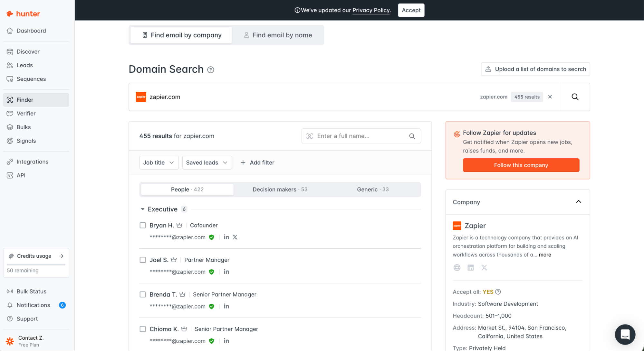Open API in sidebar
This screenshot has width=644, height=351.
coord(36,175)
